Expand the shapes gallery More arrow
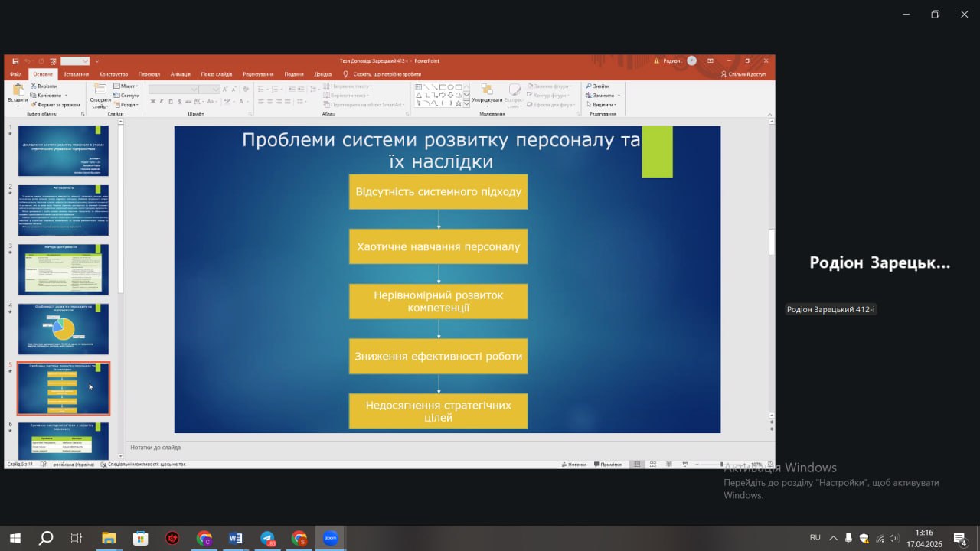 click(467, 104)
